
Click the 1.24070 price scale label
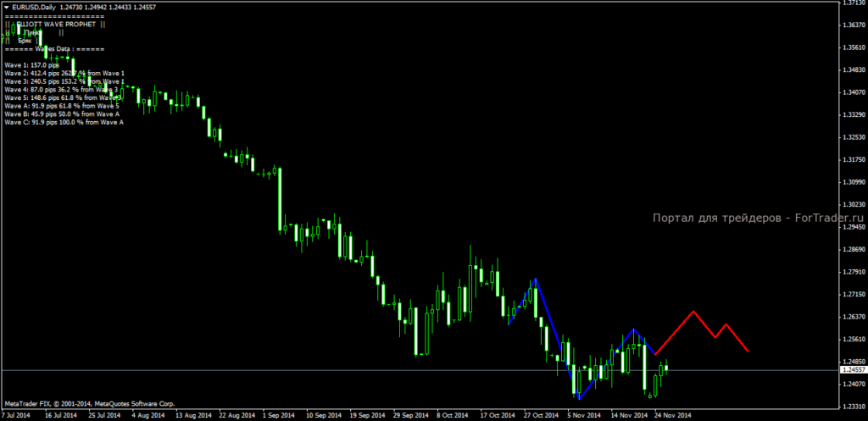pos(853,384)
